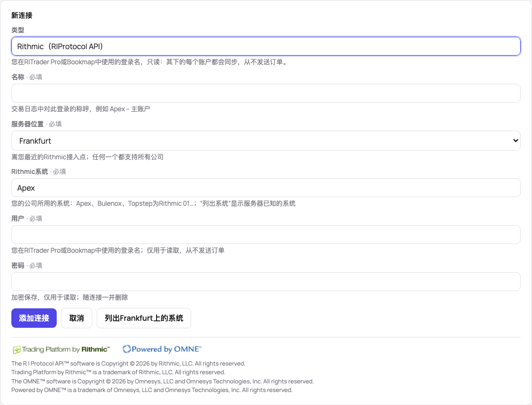
Task: Click the 新连接 heading text
Action: (x=22, y=15)
